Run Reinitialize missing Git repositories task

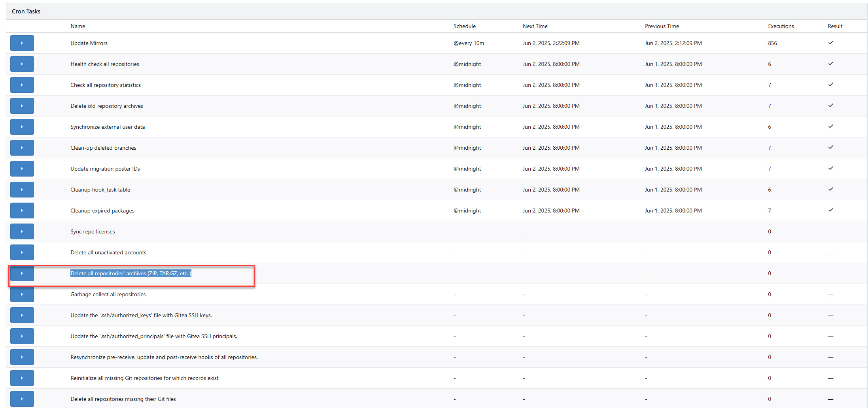pyautogui.click(x=22, y=378)
